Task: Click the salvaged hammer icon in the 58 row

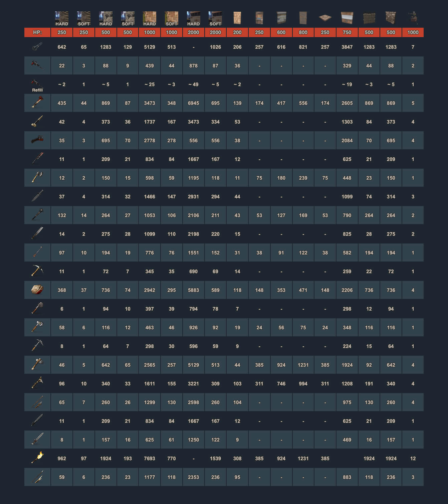Action: 37,327
